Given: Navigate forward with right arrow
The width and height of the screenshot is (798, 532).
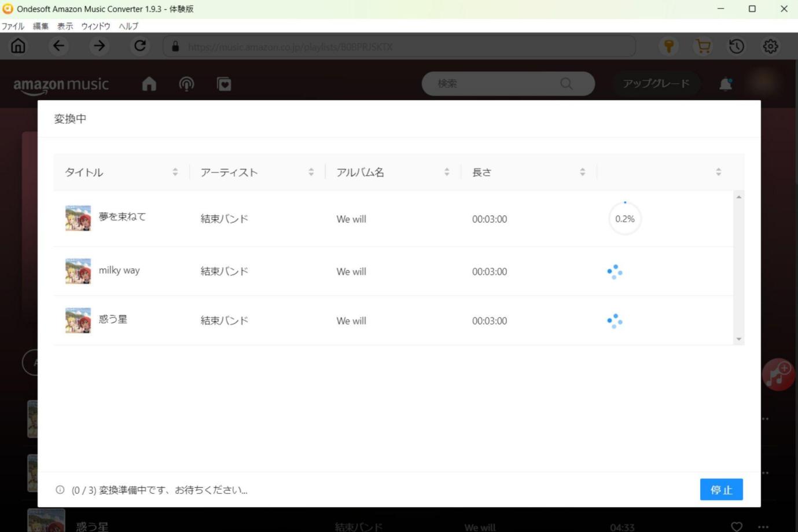Looking at the screenshot, I should click(100, 46).
